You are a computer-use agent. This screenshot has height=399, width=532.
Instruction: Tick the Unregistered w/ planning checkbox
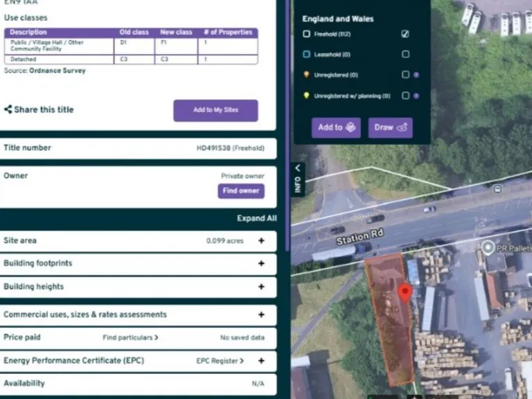[405, 96]
